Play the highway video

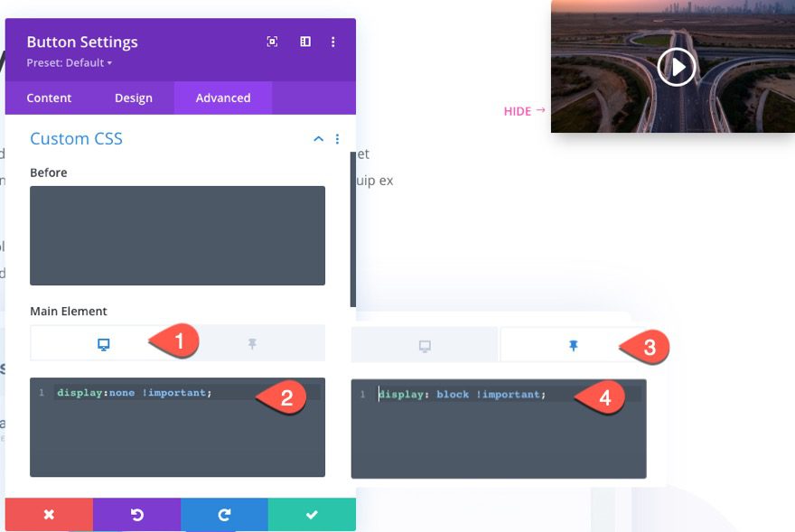675,66
